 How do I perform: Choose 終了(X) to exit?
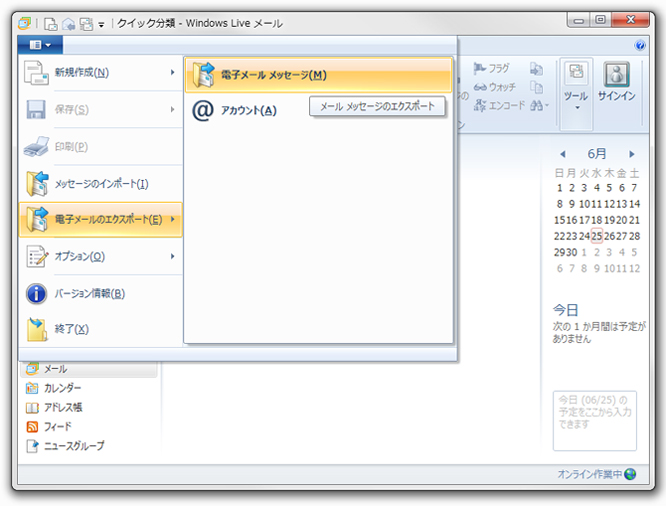coord(101,329)
